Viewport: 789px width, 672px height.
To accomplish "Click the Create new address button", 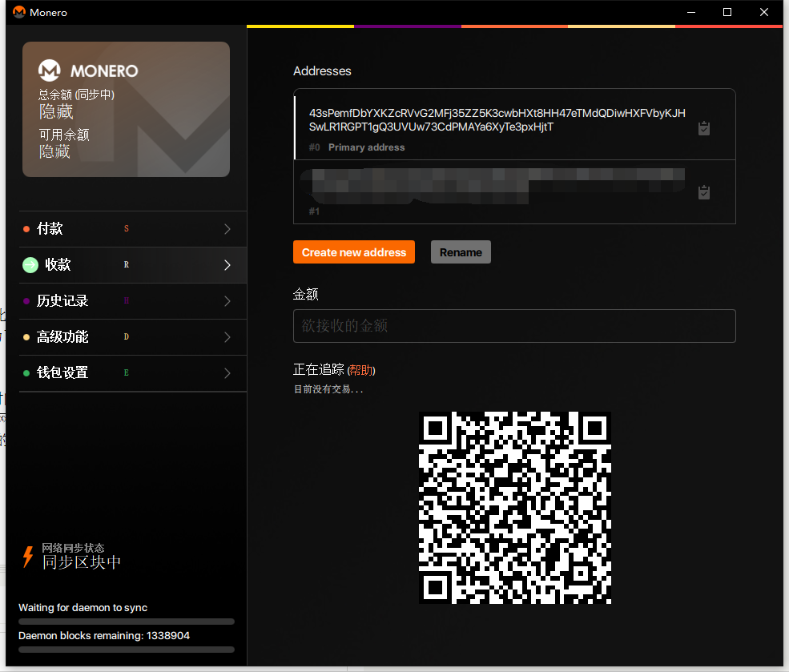I will [x=354, y=252].
